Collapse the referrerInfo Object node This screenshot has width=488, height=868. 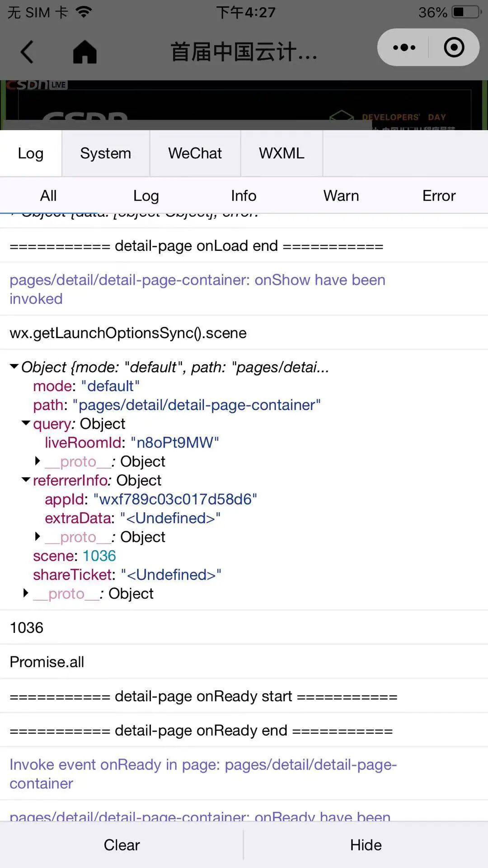(x=26, y=480)
